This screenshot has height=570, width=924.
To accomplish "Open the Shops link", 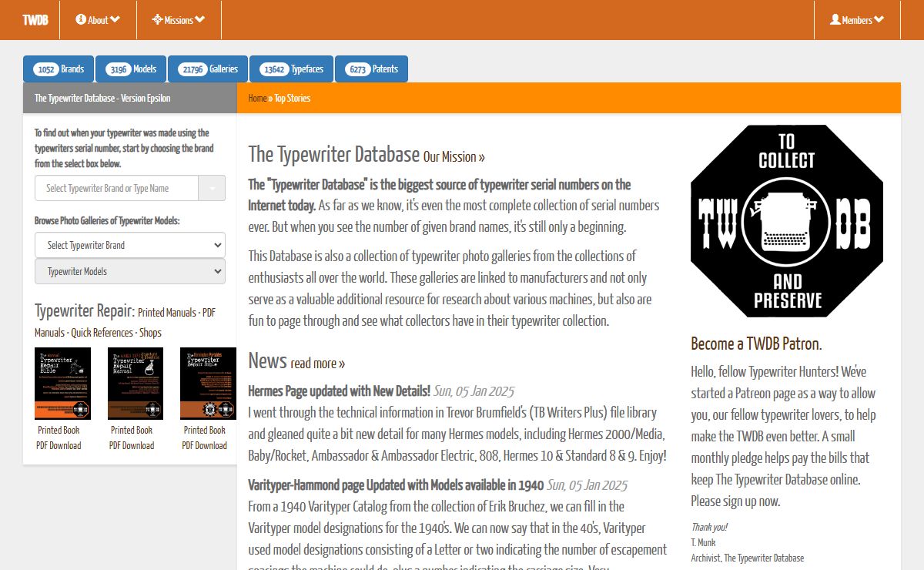I will [150, 333].
